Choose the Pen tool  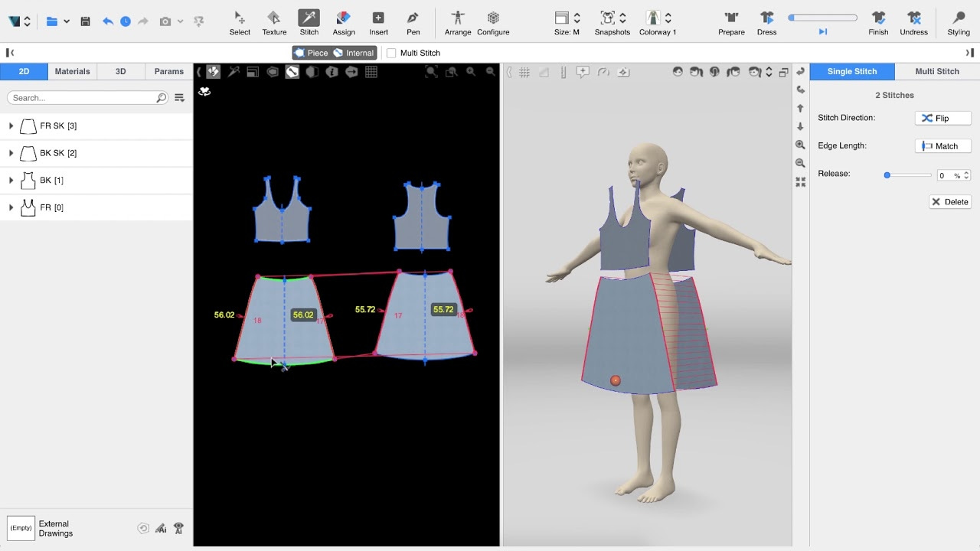point(413,23)
